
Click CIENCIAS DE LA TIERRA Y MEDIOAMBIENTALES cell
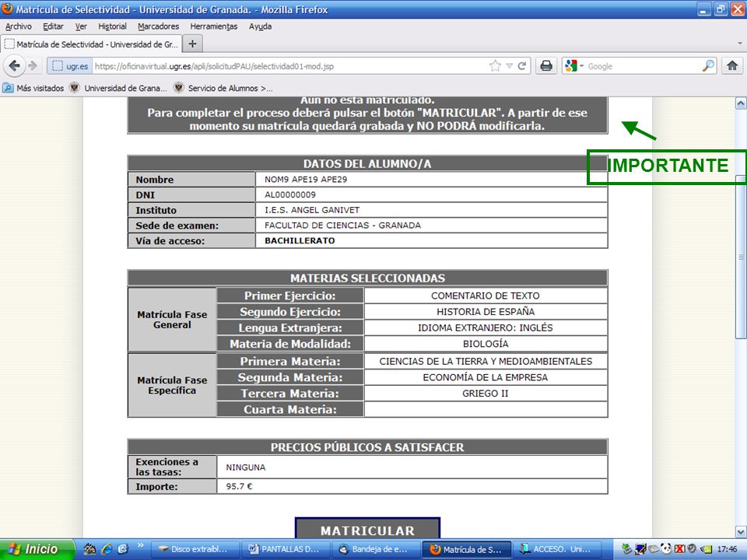click(x=486, y=362)
